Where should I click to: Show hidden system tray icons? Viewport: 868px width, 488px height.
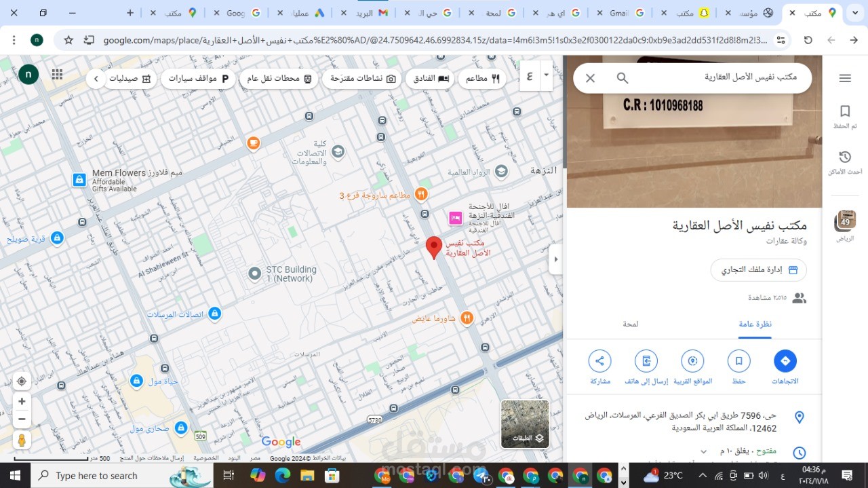pyautogui.click(x=702, y=476)
